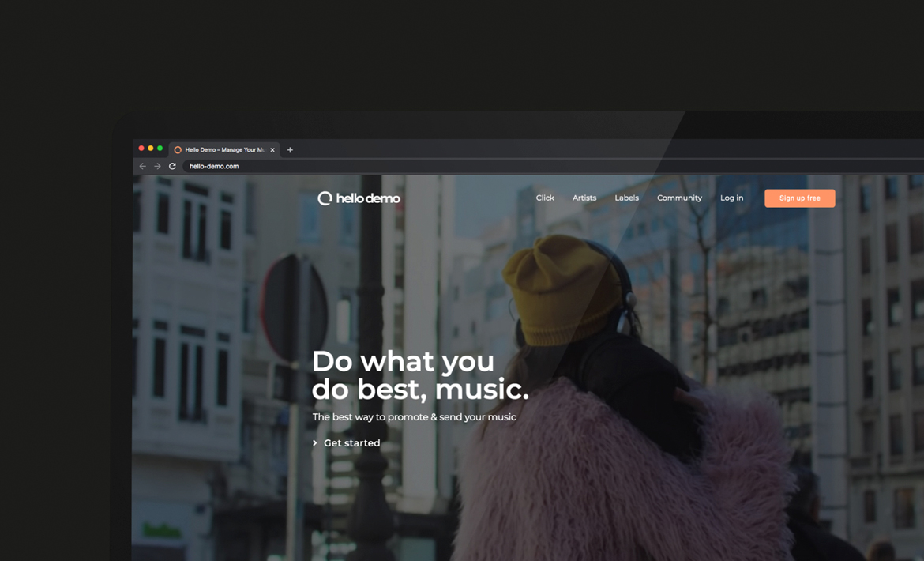This screenshot has width=924, height=561.
Task: Visit the Community section
Action: click(x=679, y=198)
